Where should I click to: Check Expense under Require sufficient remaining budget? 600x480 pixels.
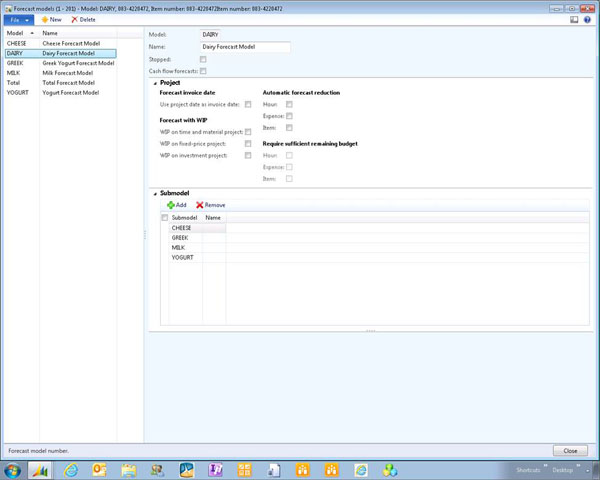click(x=289, y=167)
